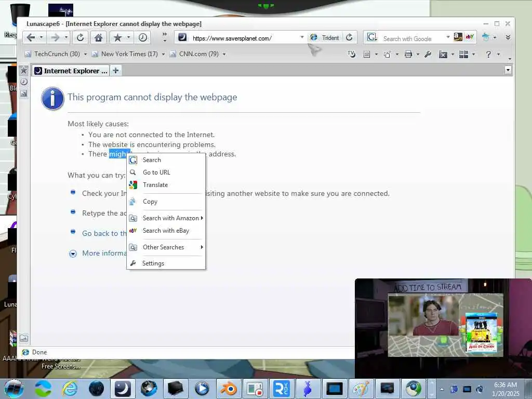Viewport: 532px width, 399px height.
Task: Click the close-tab X toolbar icon
Action: (x=443, y=55)
